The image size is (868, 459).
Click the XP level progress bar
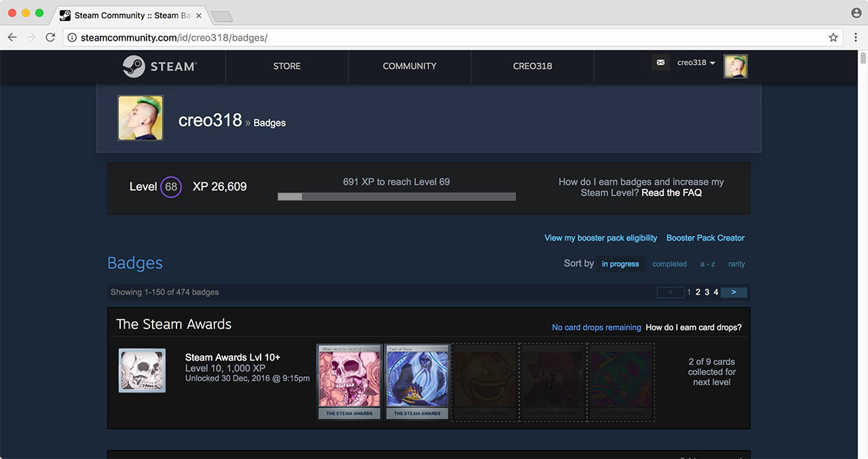pos(396,197)
